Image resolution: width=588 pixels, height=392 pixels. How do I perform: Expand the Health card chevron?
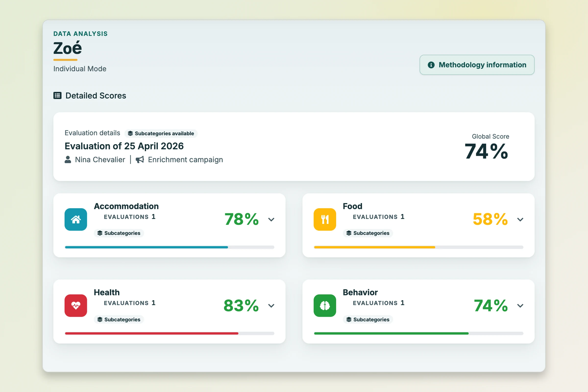(x=271, y=306)
